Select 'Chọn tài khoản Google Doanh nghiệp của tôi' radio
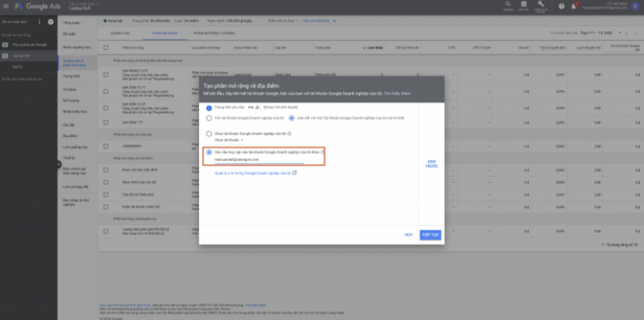This screenshot has width=644, height=320. click(209, 134)
